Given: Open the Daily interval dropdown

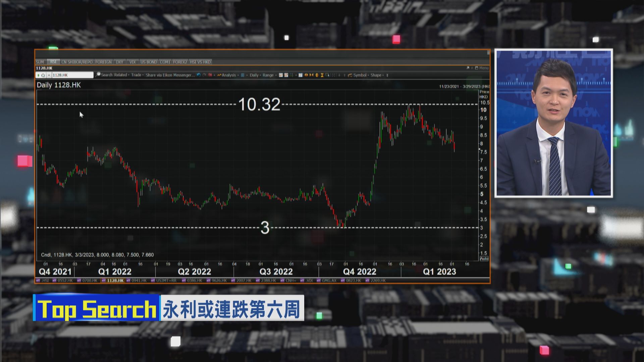Looking at the screenshot, I should coord(254,75).
